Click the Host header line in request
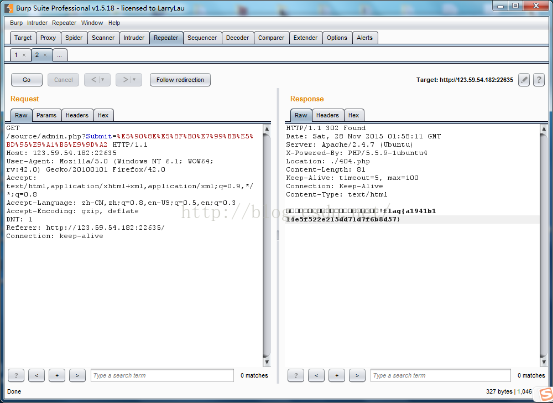The image size is (553, 403). click(61, 153)
